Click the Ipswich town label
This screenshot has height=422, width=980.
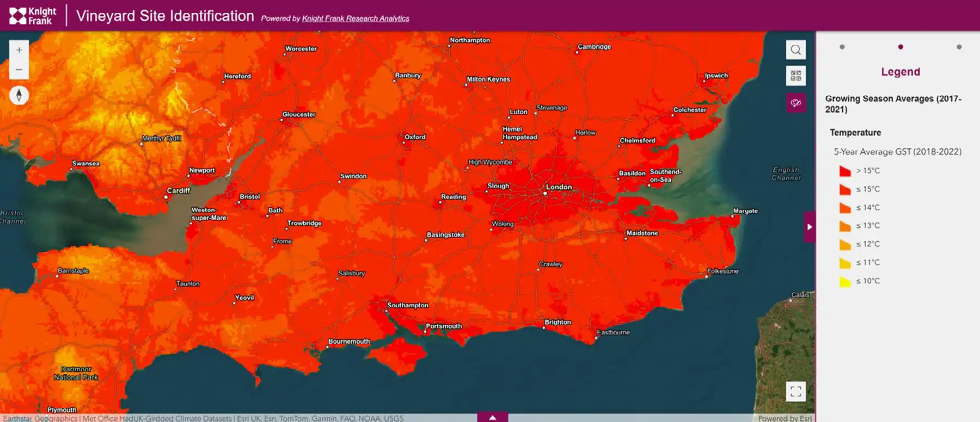coord(716,76)
